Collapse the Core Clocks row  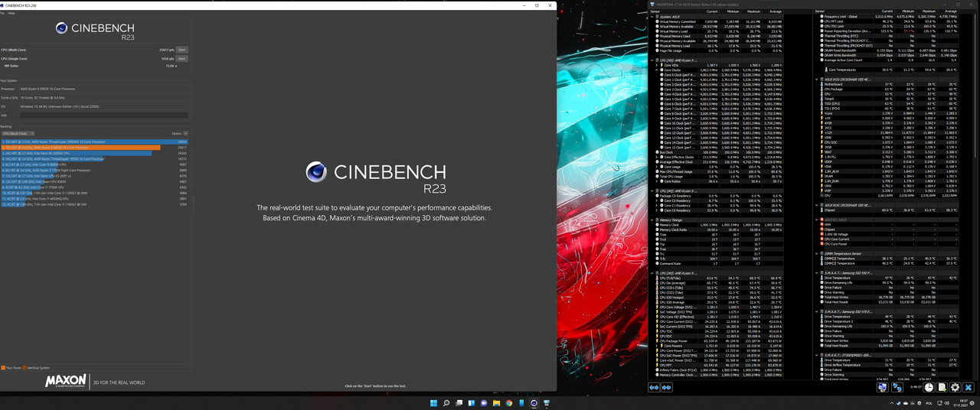(x=656, y=70)
